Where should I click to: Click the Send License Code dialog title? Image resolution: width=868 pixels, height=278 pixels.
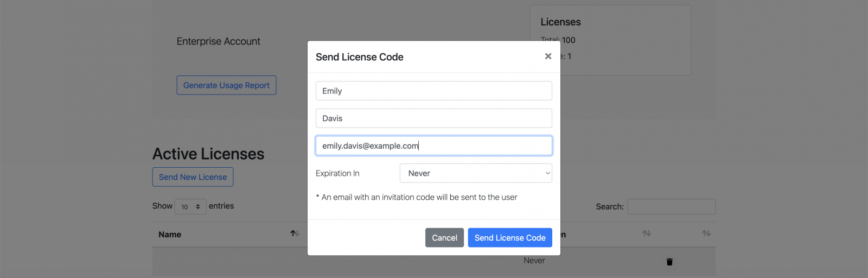tap(360, 57)
